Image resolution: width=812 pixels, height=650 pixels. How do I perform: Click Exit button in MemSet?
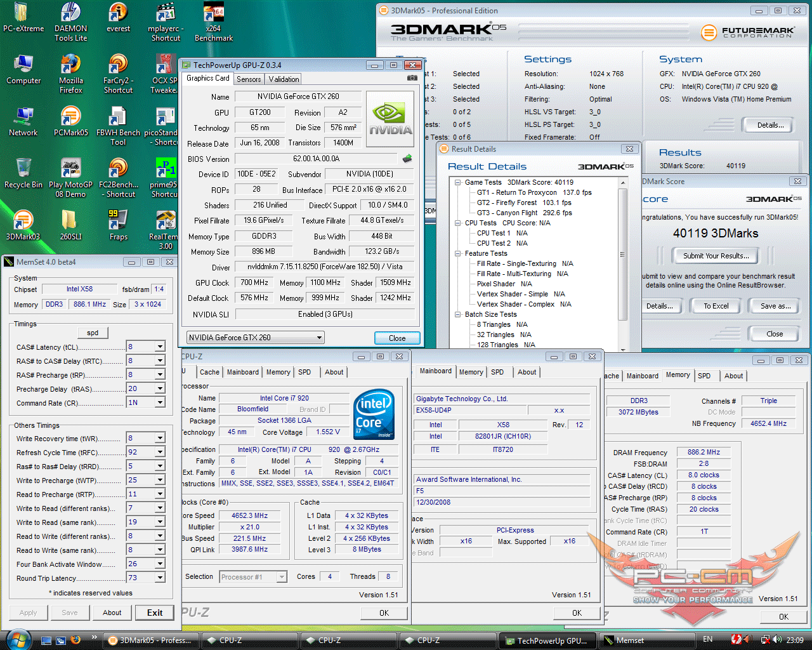click(x=155, y=613)
